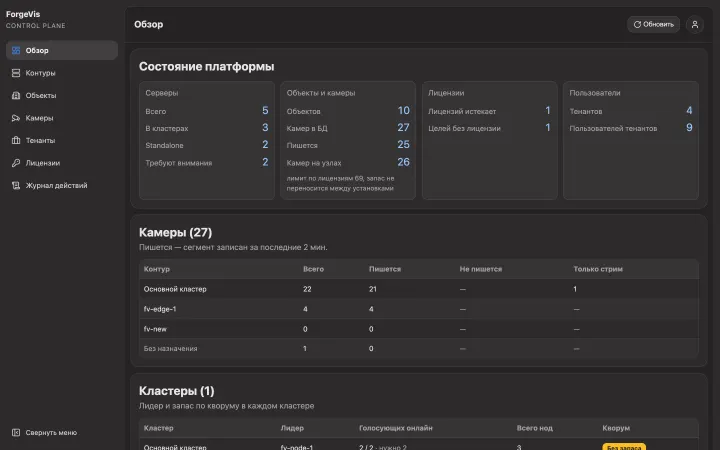
Task: Click the Камер в БД count 27
Action: click(x=404, y=128)
